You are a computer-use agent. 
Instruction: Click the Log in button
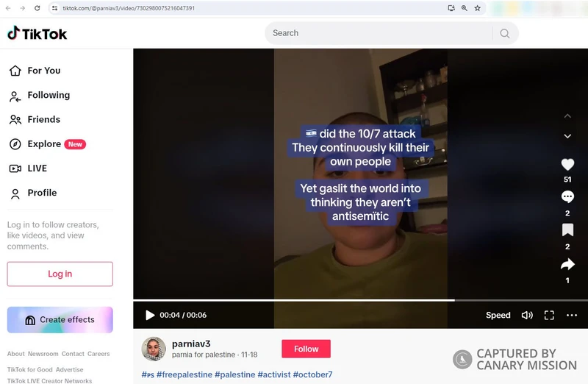60,274
